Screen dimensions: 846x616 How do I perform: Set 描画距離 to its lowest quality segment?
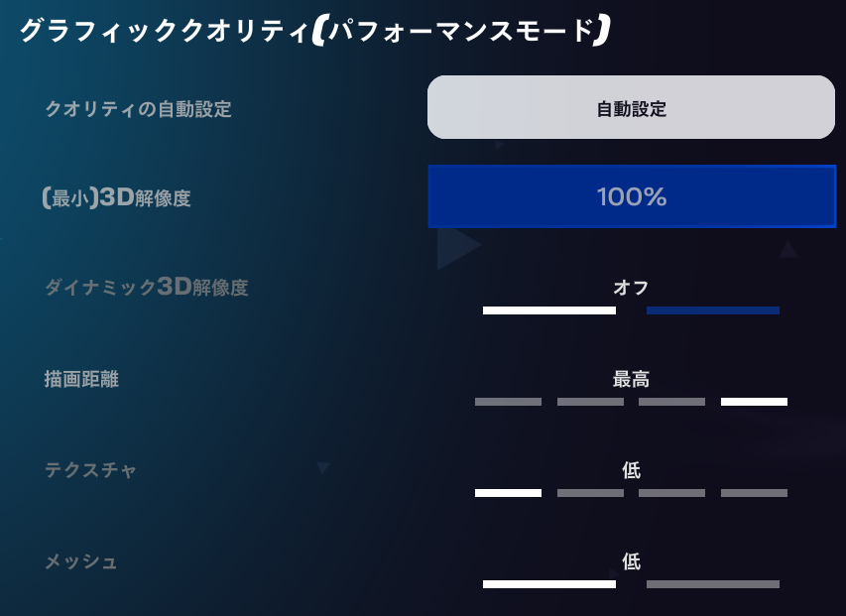click(x=507, y=401)
